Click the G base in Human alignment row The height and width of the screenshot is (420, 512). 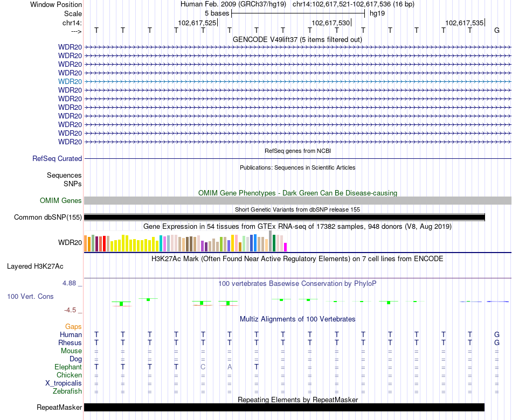(x=497, y=334)
